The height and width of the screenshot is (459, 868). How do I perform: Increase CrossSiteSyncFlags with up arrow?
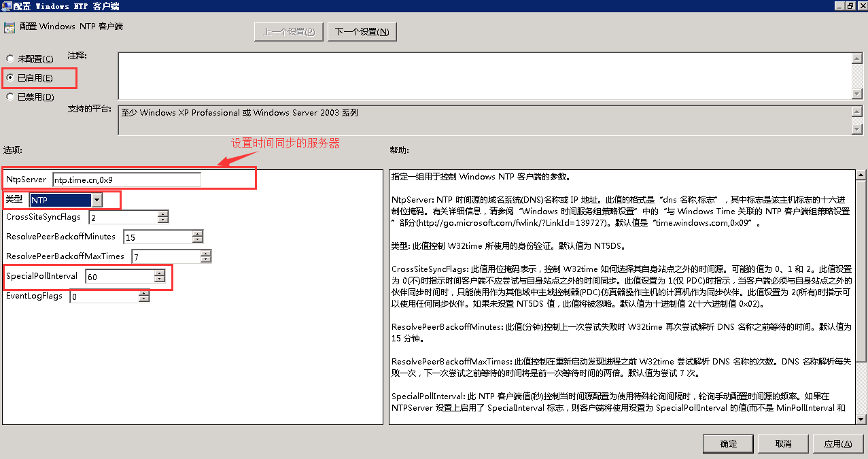[x=163, y=214]
